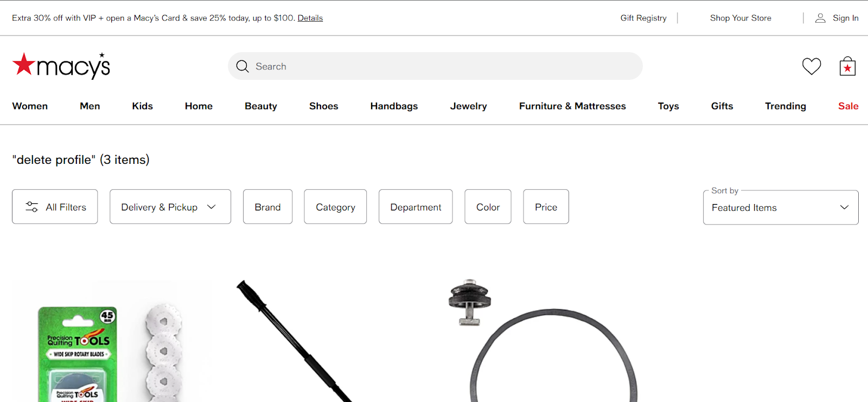Open the shopping bag icon
This screenshot has width=868, height=402.
847,66
